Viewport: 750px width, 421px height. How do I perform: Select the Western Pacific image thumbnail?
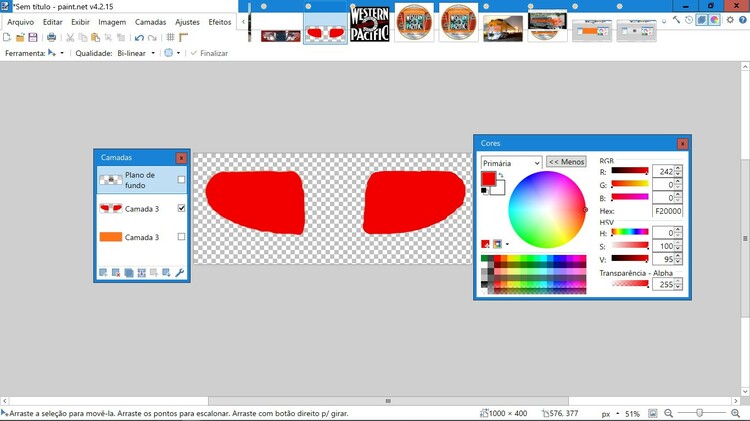370,23
